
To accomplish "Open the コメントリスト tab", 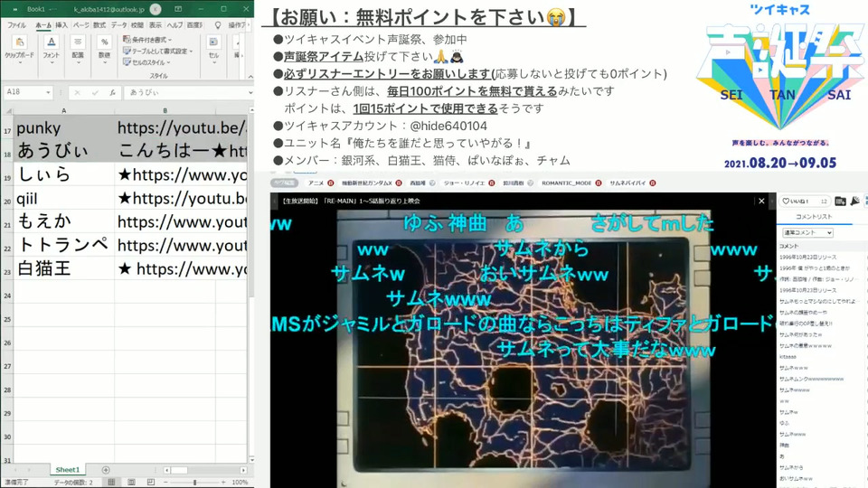I will [814, 217].
